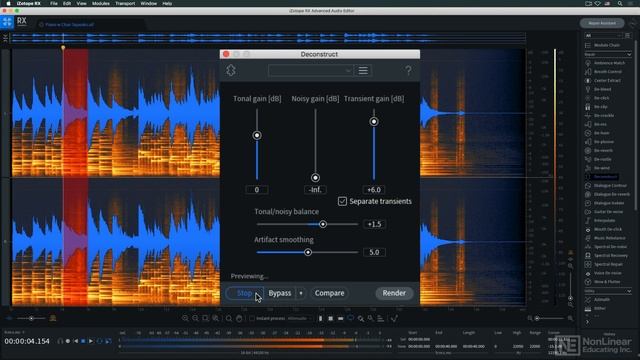Toggle Instant process checkbox
Viewport: 640px width, 360px height.
[252, 318]
